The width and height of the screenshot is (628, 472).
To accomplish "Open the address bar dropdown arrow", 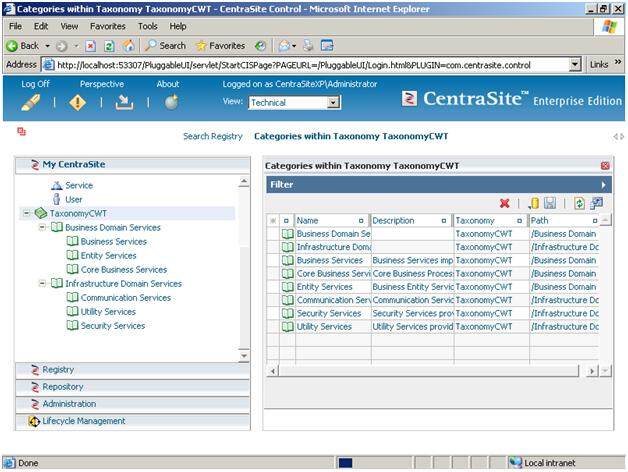I will [x=575, y=65].
